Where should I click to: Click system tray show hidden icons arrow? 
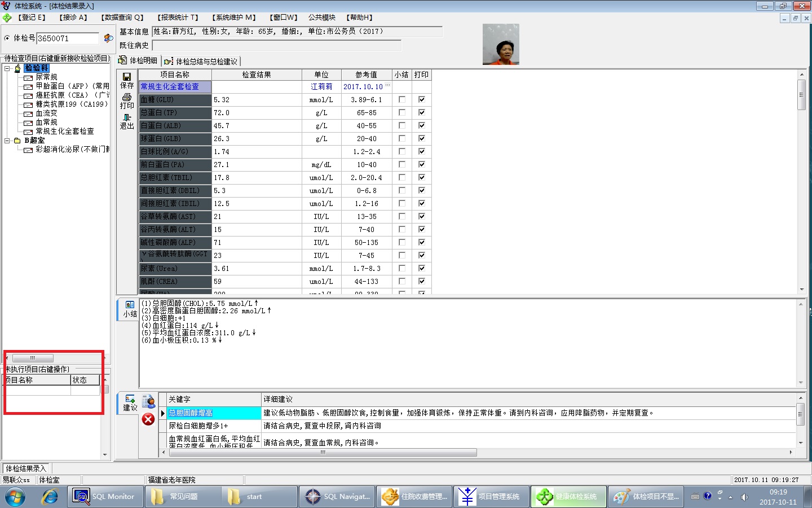tap(730, 497)
